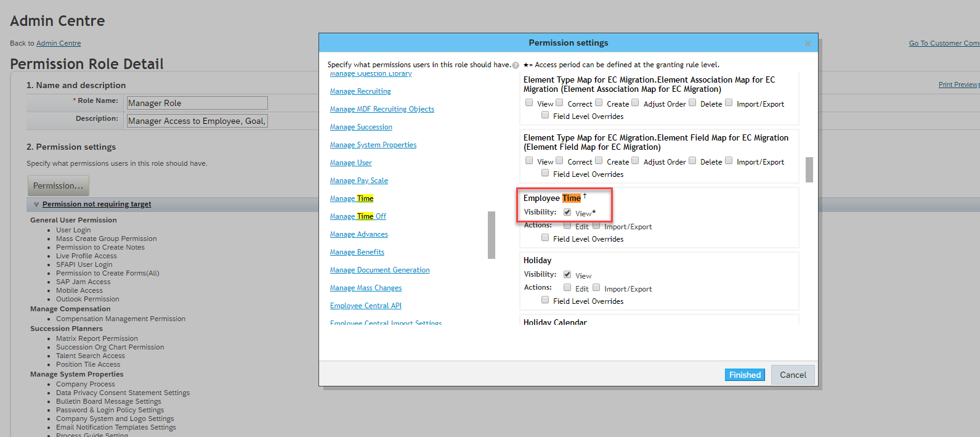Select the Manage Time Off category

tap(358, 216)
